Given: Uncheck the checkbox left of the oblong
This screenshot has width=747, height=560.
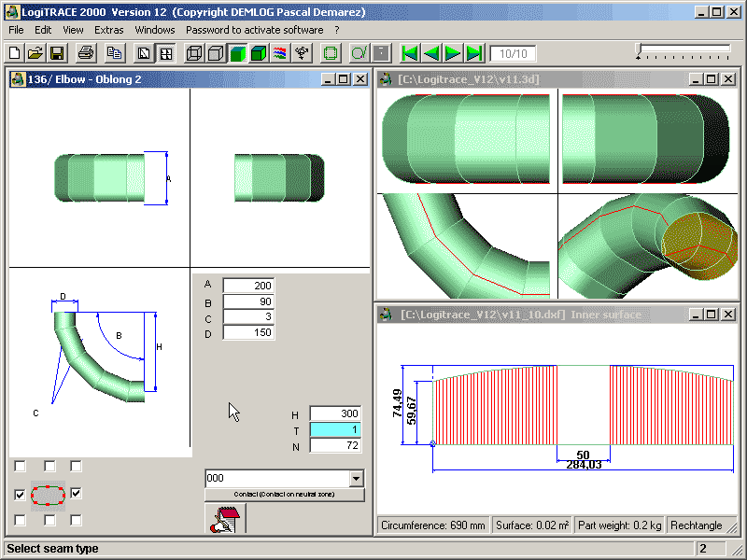Looking at the screenshot, I should pos(20,495).
